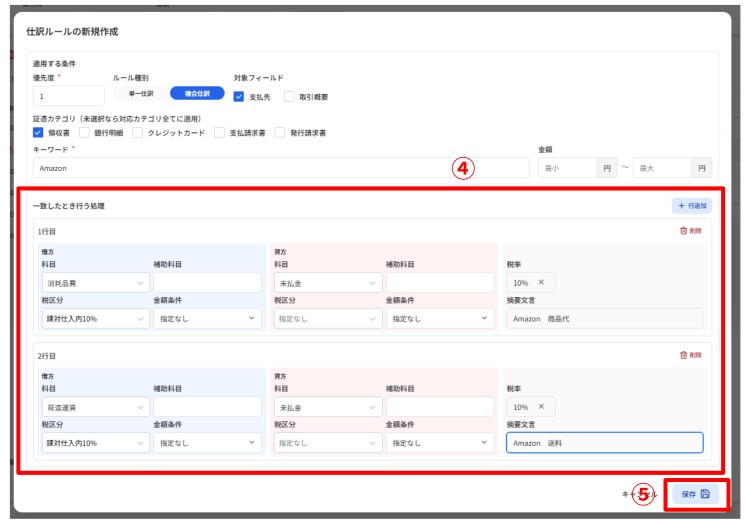The width and height of the screenshot is (746, 524).
Task: Toggle the 領収書 category checkbox
Action: 38,132
